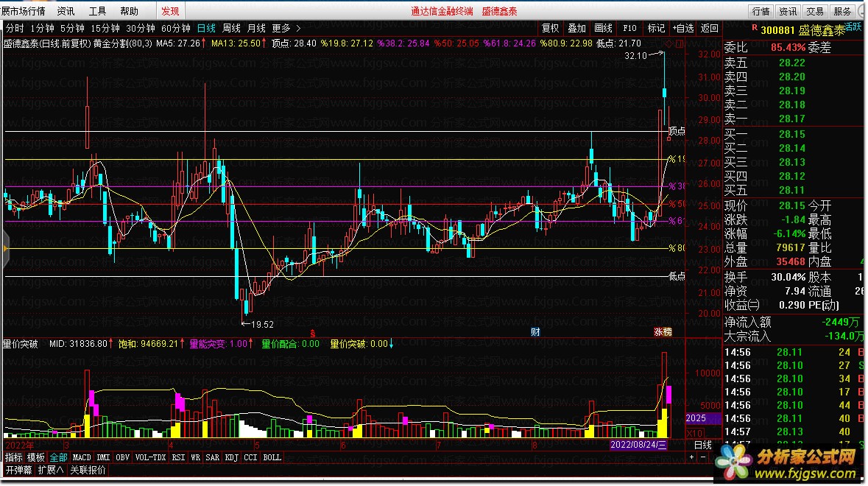Switch to the 指标 tab
Image resolution: width=868 pixels, height=486 pixels.
[14, 458]
